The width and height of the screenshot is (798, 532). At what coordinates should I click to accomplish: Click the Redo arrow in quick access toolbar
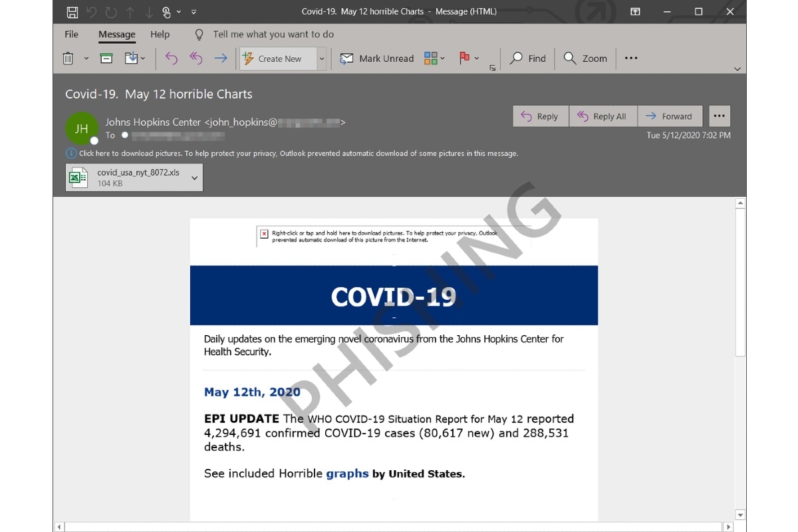(x=110, y=12)
